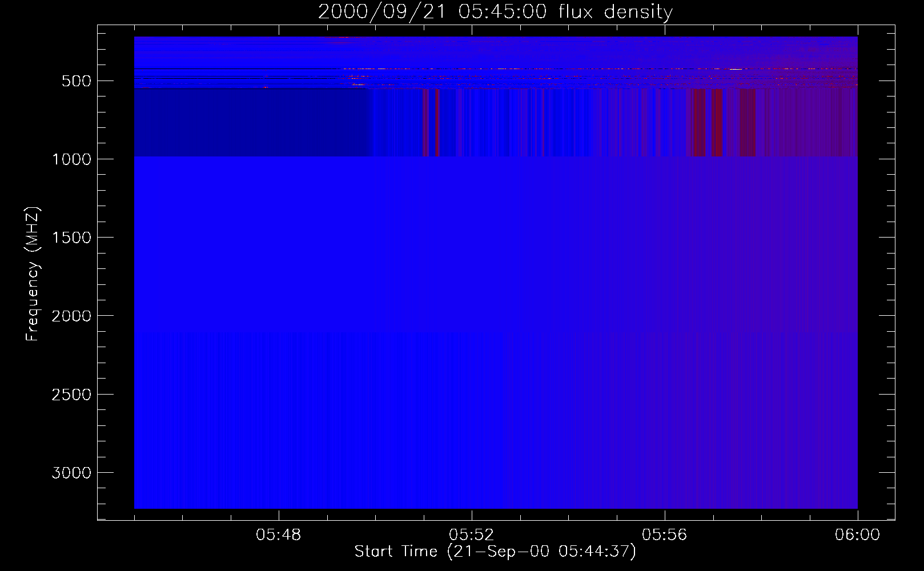Click the 2000 frequency tick label

[x=71, y=316]
